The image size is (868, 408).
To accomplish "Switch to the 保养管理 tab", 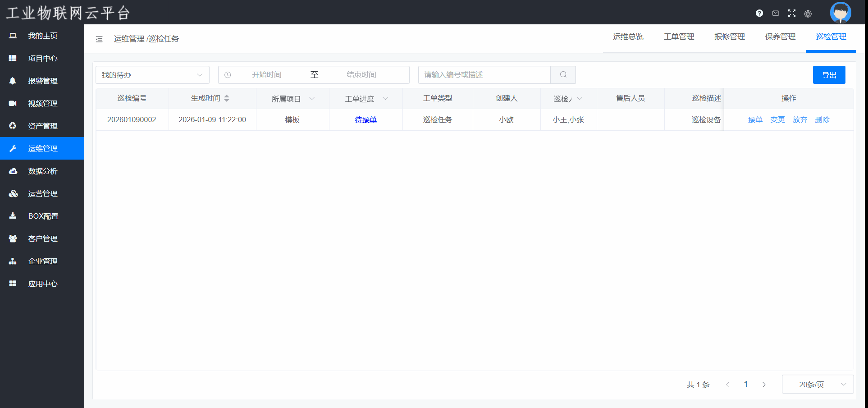I will (780, 37).
